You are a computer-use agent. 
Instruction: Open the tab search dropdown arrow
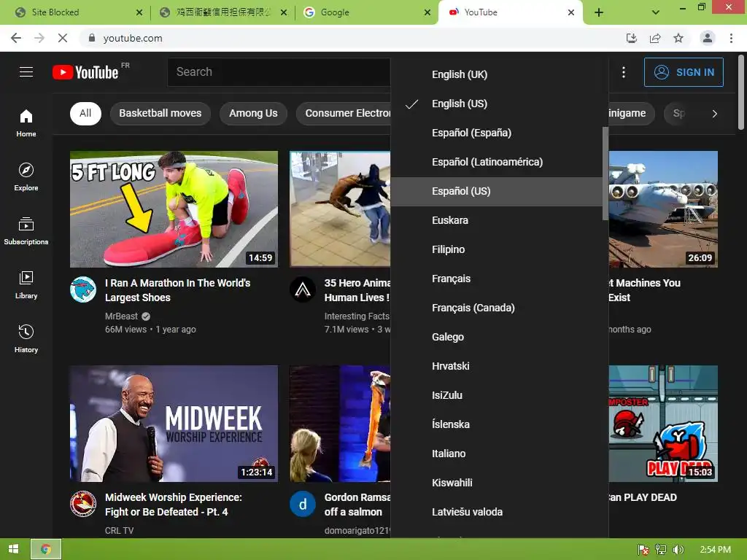[x=656, y=12]
